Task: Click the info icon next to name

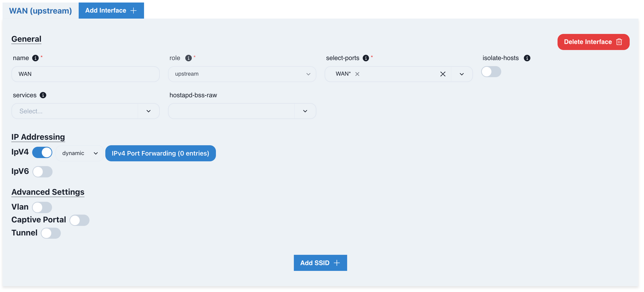Action: 35,58
